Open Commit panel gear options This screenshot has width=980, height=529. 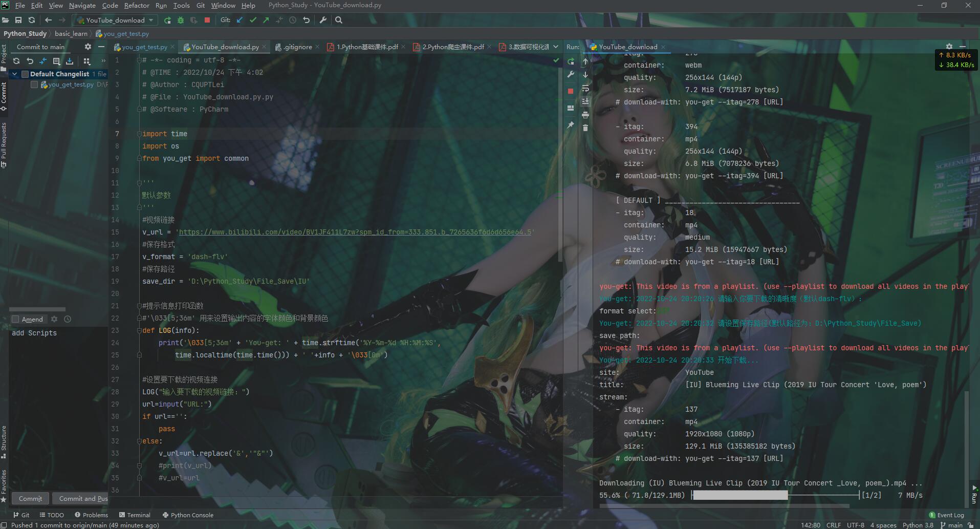pos(88,47)
